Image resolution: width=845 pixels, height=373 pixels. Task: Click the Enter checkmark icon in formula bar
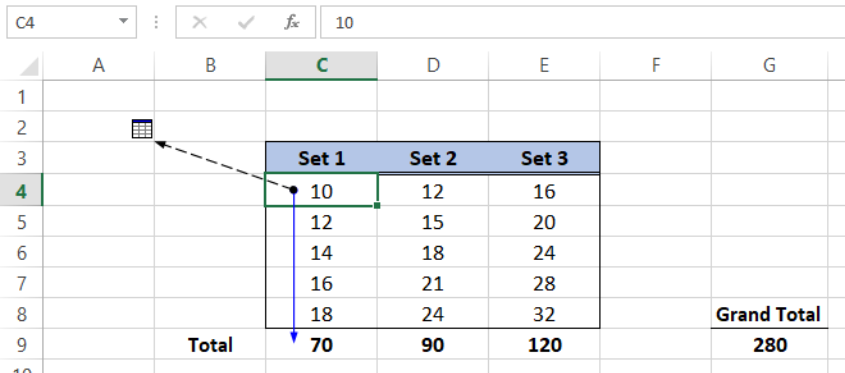[x=246, y=22]
